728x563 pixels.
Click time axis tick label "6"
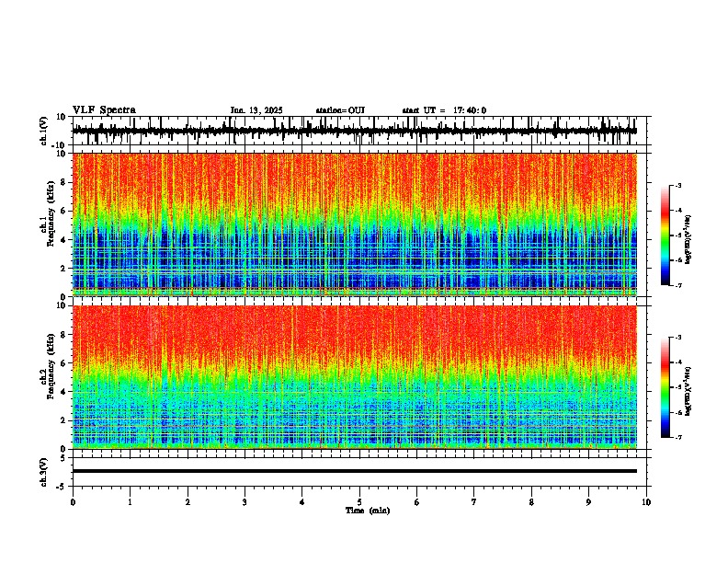(417, 502)
